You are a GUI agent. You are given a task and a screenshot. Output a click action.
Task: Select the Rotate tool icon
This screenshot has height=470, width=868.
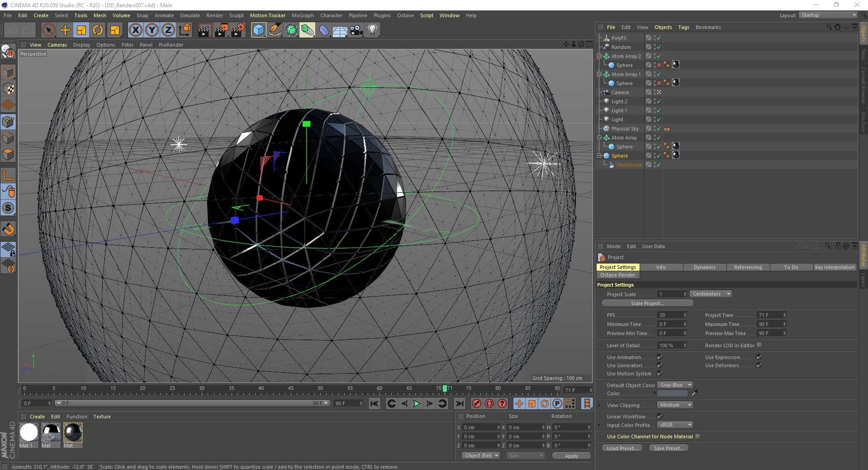pyautogui.click(x=98, y=30)
